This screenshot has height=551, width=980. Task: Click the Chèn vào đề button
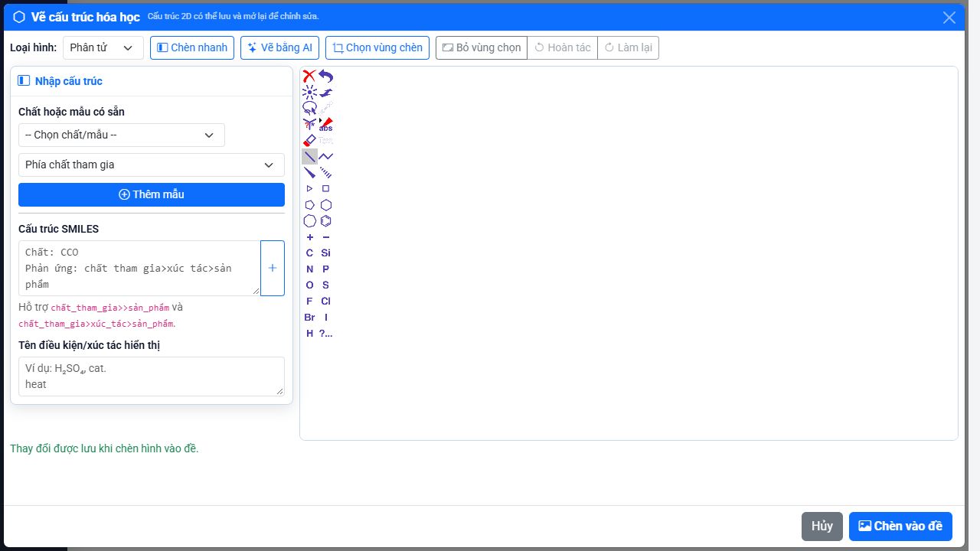(x=900, y=526)
